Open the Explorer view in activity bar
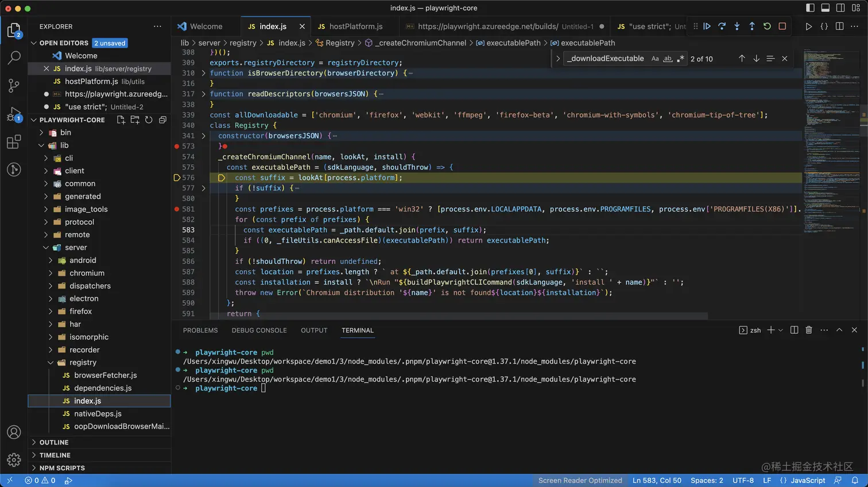The height and width of the screenshot is (487, 868). 14,30
